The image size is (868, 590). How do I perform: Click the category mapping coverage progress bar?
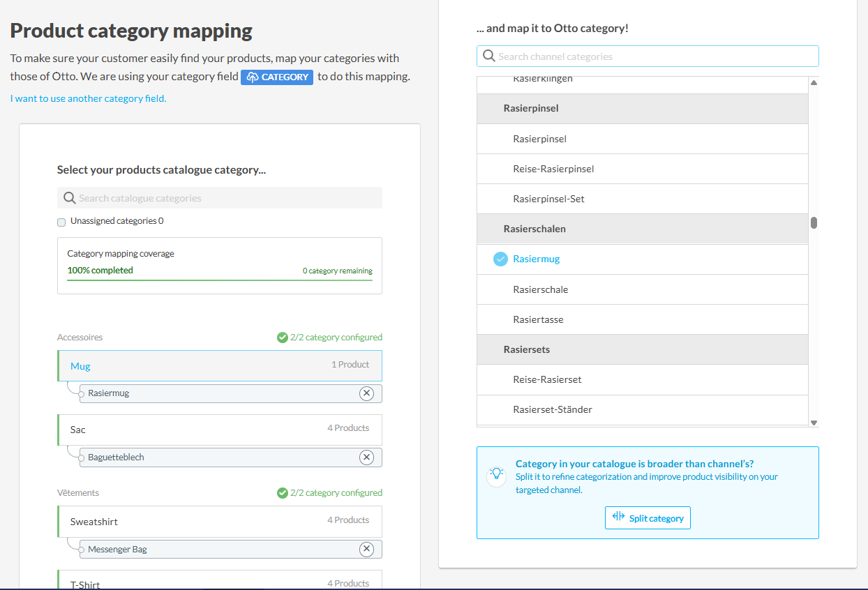tap(220, 280)
